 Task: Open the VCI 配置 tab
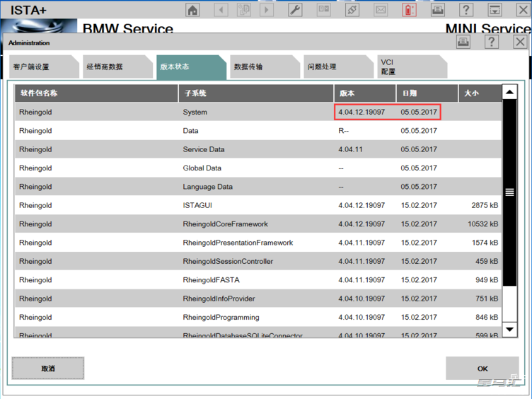pyautogui.click(x=412, y=66)
